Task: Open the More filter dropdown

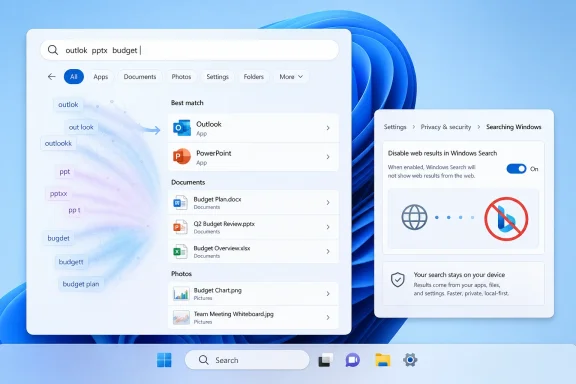Action: coord(291,76)
